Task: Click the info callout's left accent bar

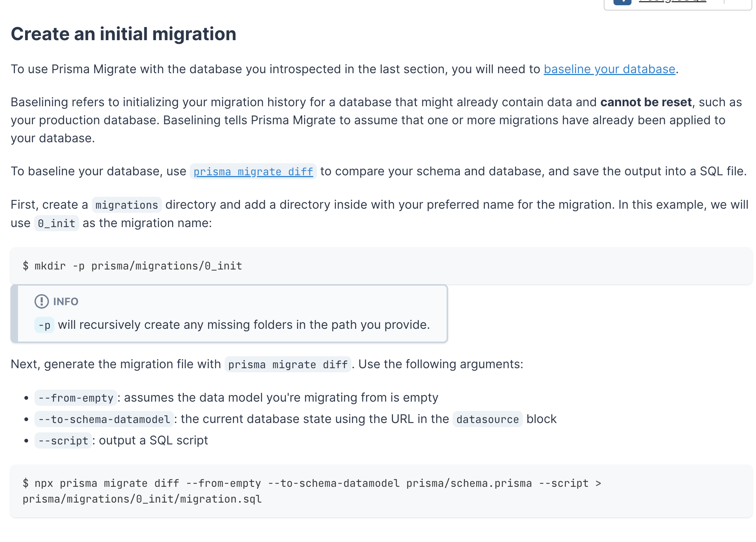Action: pyautogui.click(x=14, y=314)
